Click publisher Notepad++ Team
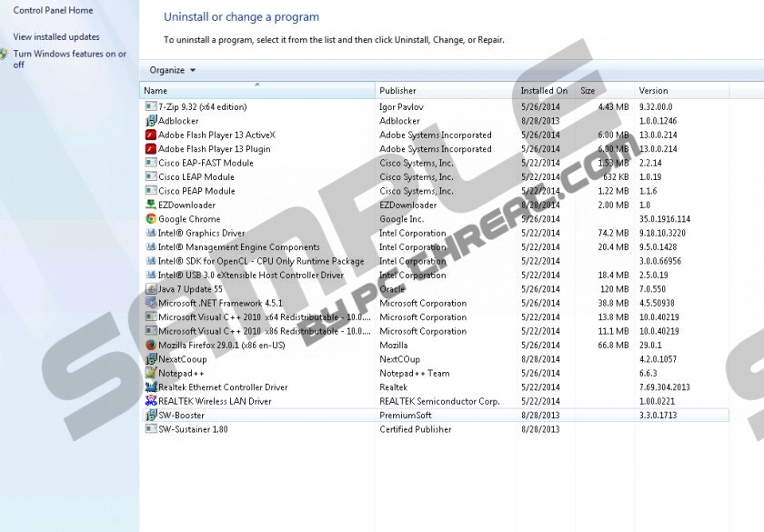This screenshot has width=764, height=532. pos(415,373)
